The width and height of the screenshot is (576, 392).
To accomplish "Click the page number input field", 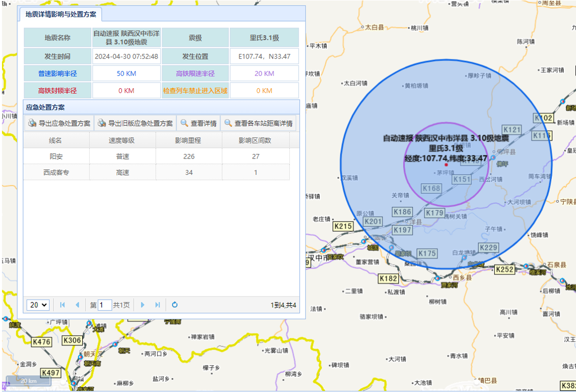I will [x=104, y=305].
